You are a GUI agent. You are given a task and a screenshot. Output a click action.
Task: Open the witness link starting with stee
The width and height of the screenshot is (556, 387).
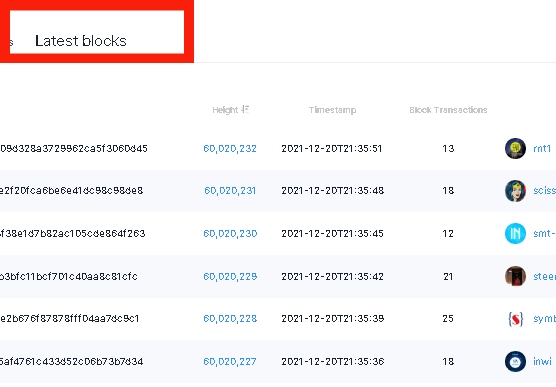[544, 276]
